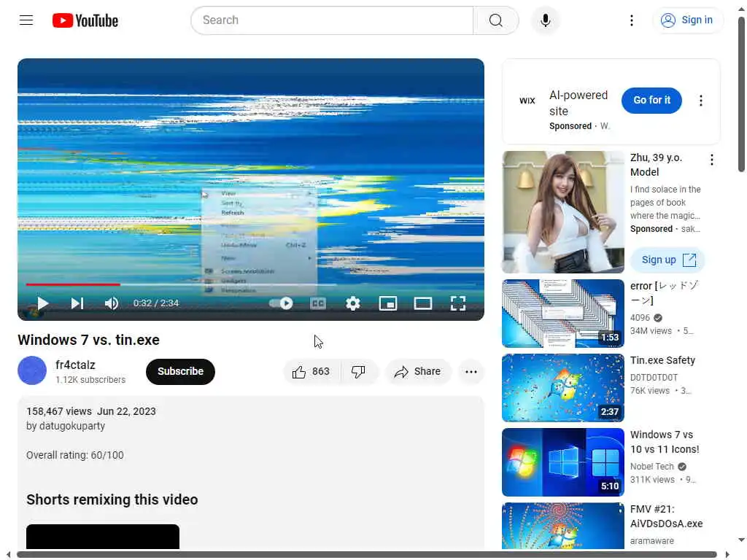This screenshot has width=747, height=560.
Task: Open Tin.exe Safety video title
Action: (x=662, y=360)
